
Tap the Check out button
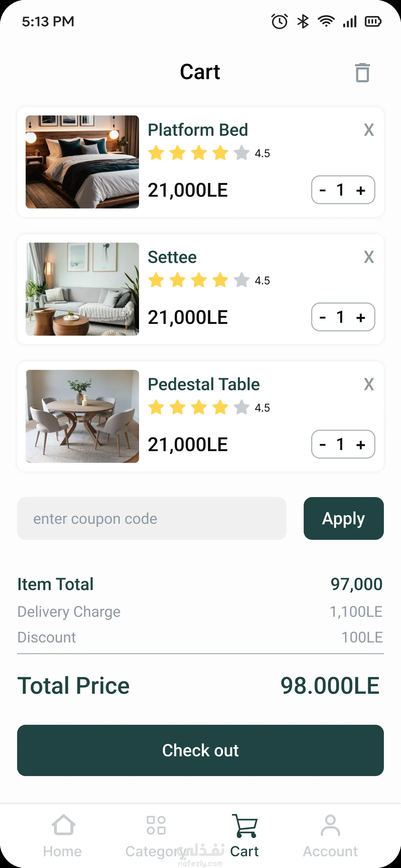[200, 750]
